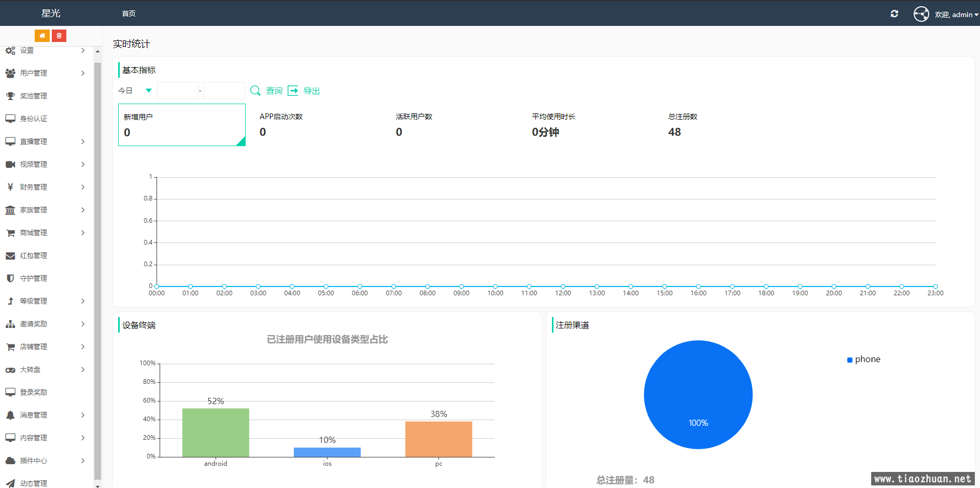Image resolution: width=980 pixels, height=488 pixels.
Task: Expand the 大转盘 menu chevron
Action: (x=83, y=369)
